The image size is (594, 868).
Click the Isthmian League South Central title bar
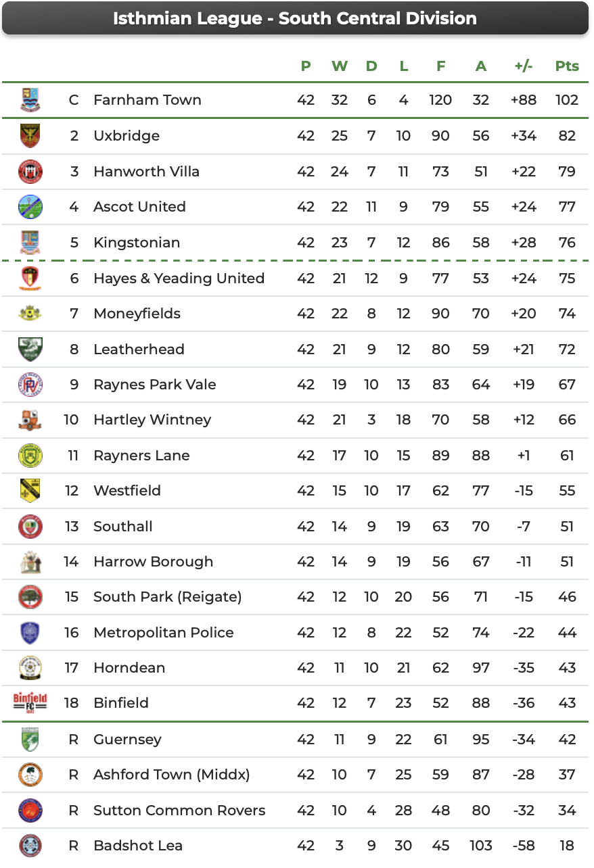click(295, 18)
